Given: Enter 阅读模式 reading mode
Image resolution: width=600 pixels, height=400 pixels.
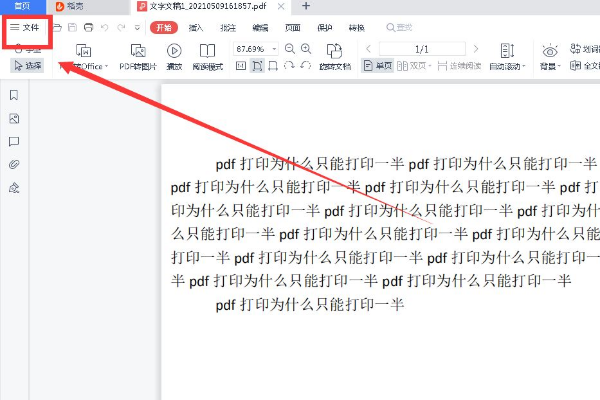Looking at the screenshot, I should click(207, 57).
